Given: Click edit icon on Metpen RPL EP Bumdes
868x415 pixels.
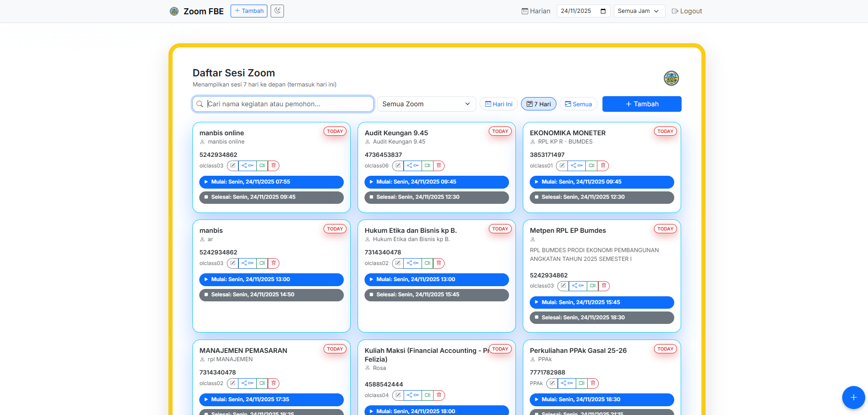Looking at the screenshot, I should tap(563, 286).
